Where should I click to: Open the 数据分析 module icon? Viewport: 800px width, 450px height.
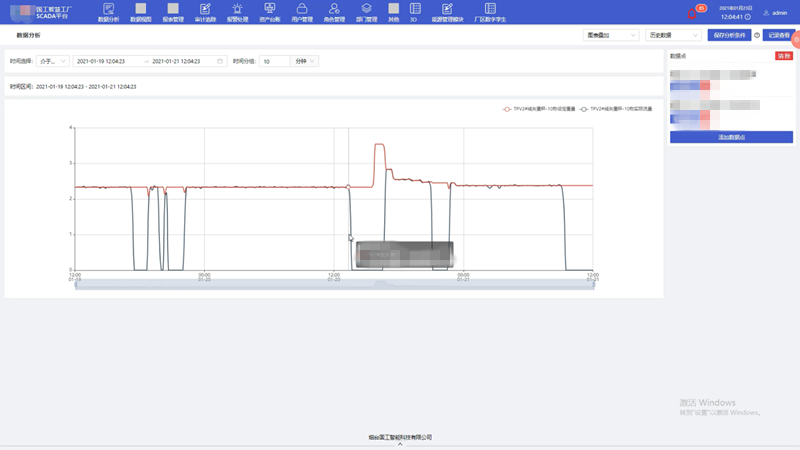[108, 10]
